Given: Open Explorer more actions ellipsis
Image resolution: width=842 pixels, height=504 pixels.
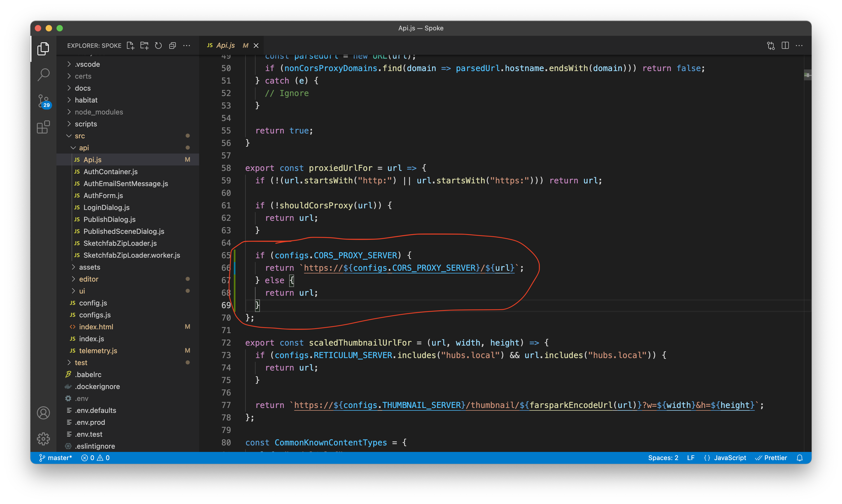Looking at the screenshot, I should (186, 46).
